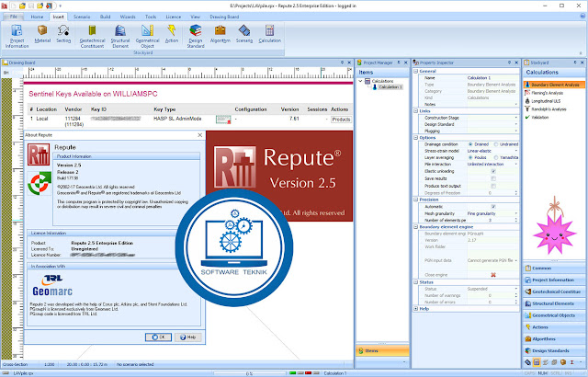Click the Products button in Sentinel Keys table
This screenshot has height=377, width=588.
click(341, 120)
